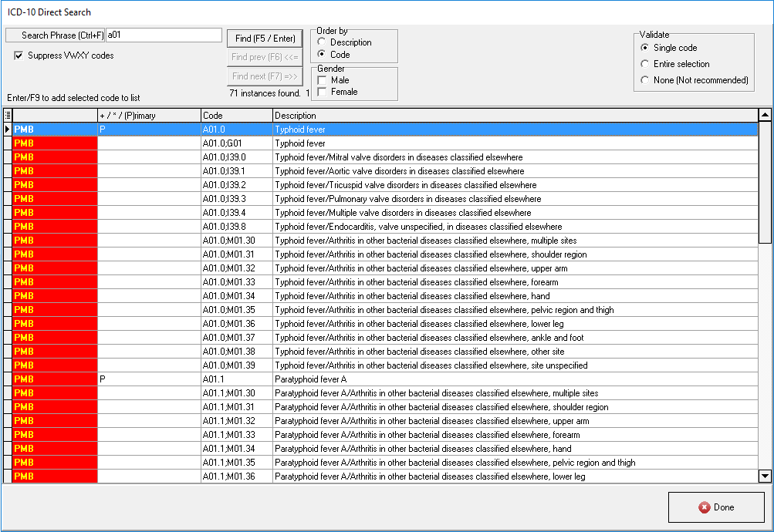The width and height of the screenshot is (774, 532).
Task: Select None (Not recommended) validation option
Action: (x=645, y=80)
